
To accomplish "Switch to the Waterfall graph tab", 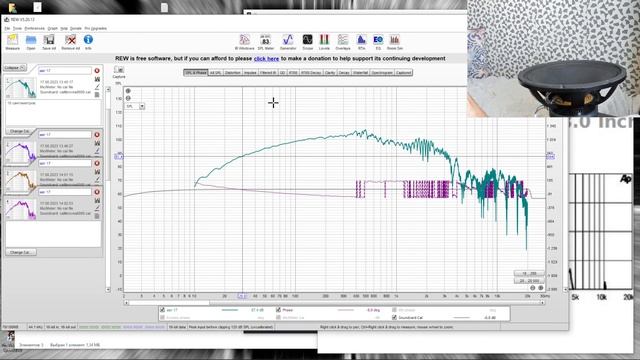I will (x=360, y=73).
